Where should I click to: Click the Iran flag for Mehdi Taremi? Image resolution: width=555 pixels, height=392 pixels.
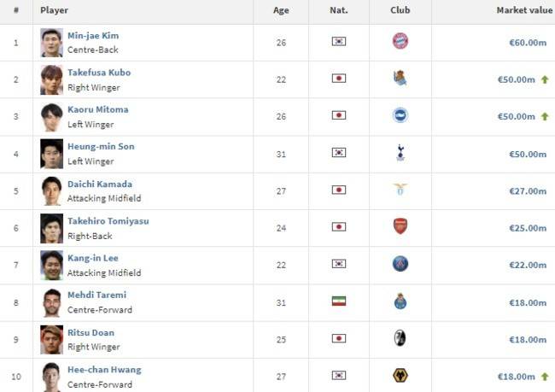click(339, 301)
